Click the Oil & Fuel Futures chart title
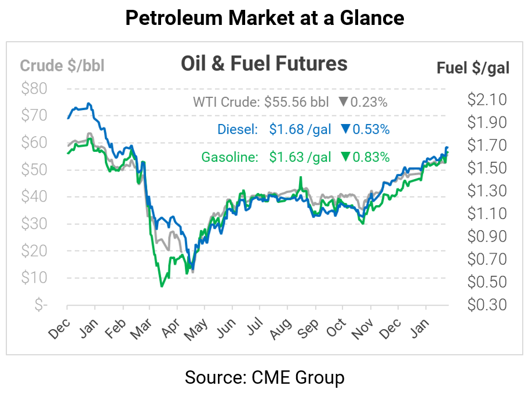The height and width of the screenshot is (393, 532). click(264, 63)
